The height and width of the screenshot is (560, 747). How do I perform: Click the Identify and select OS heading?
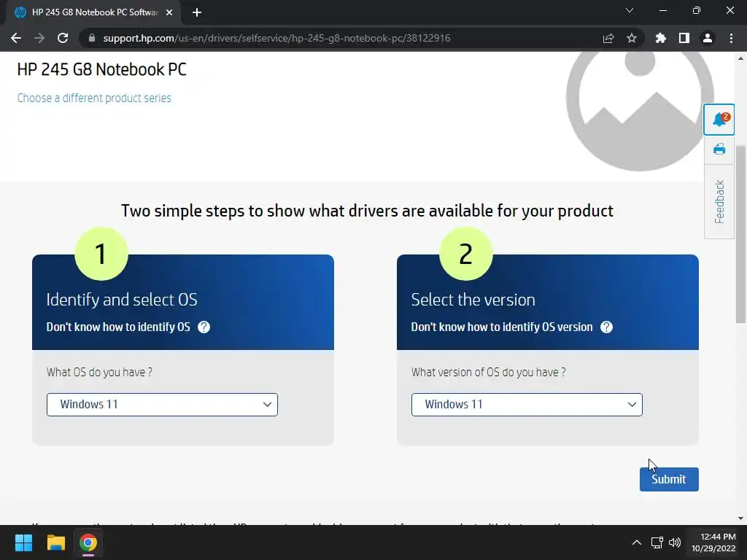click(122, 300)
